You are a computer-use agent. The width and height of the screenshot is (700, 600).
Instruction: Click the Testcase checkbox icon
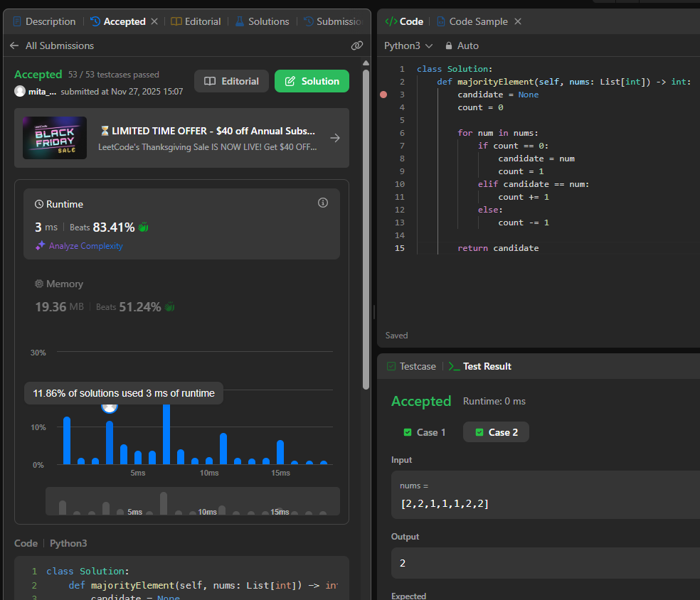click(x=391, y=366)
